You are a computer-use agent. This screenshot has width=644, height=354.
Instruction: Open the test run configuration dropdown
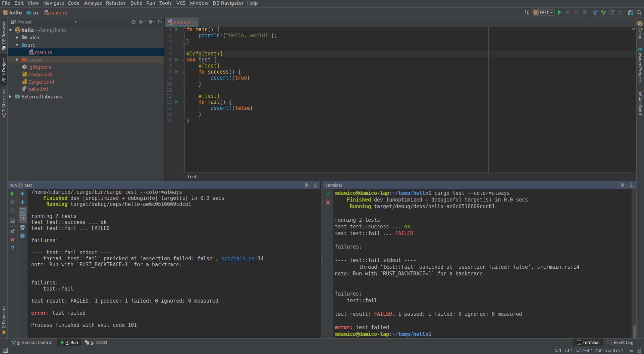point(543,12)
